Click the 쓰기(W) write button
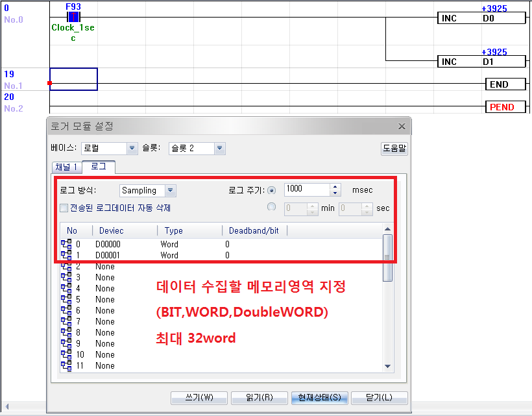Screen dimensions: 532x416 click(199, 398)
